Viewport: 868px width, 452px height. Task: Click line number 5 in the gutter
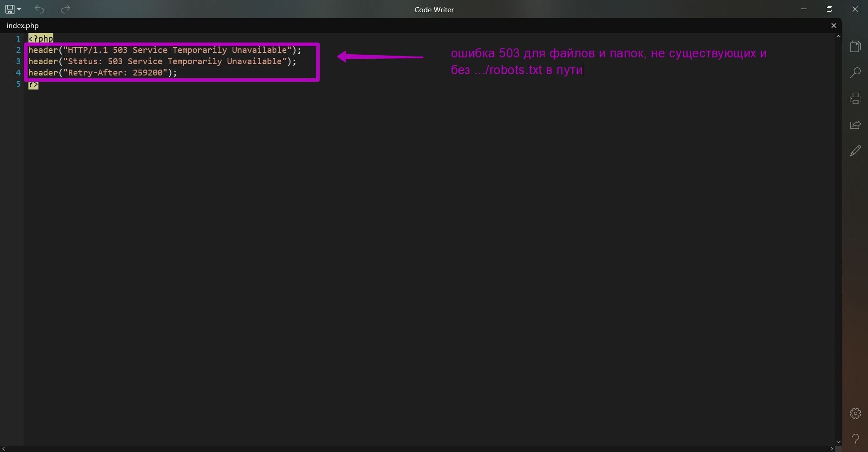point(19,84)
